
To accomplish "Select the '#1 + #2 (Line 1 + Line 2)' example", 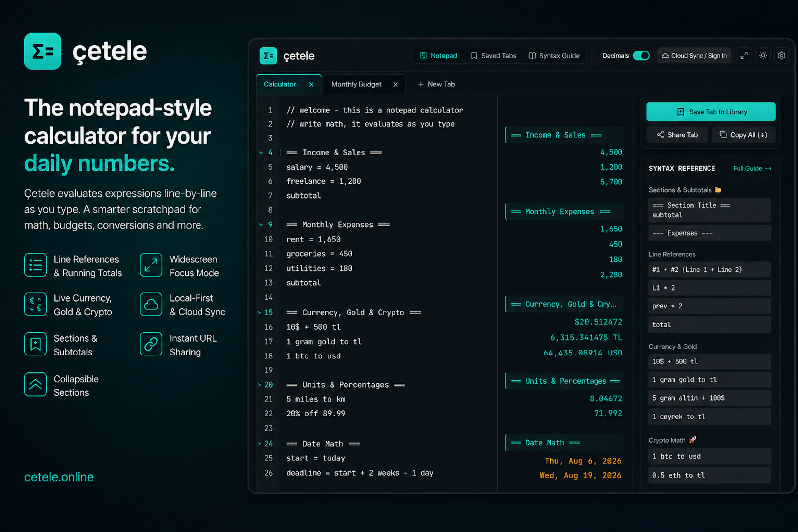I will point(710,270).
